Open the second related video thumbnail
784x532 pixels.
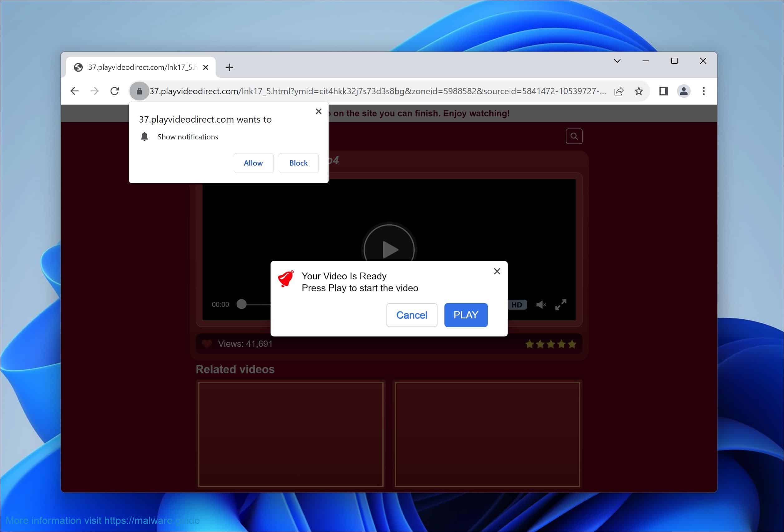click(487, 434)
